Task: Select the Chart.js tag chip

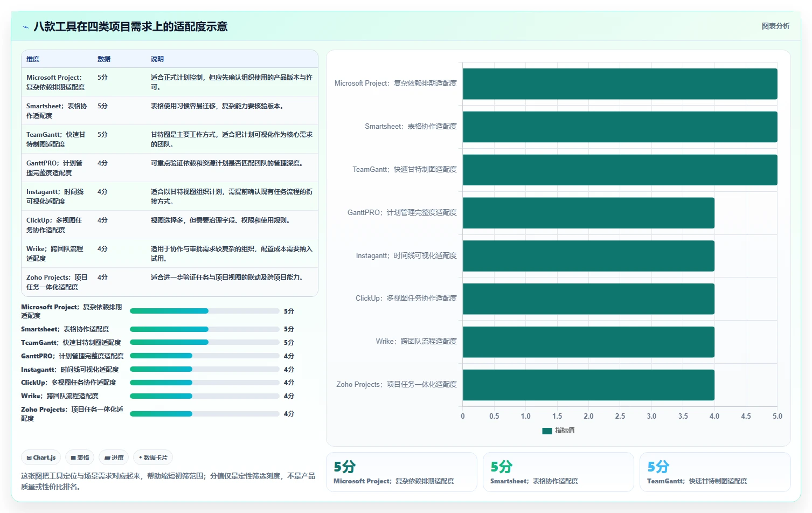Action: tap(41, 457)
